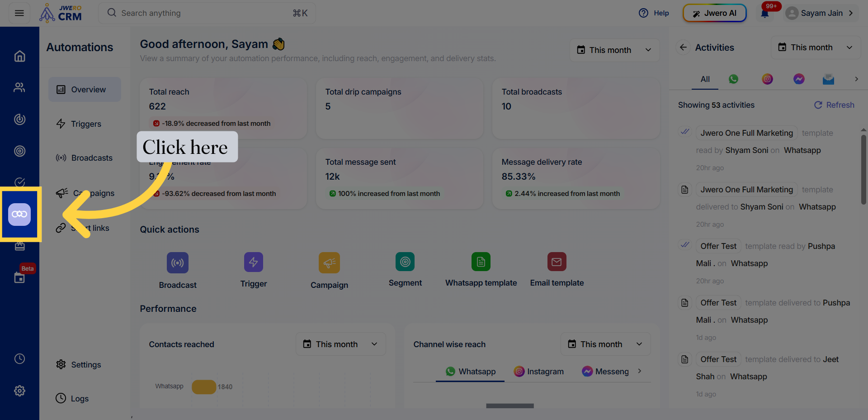This screenshot has width=868, height=420.
Task: Select the Email template quick action icon
Action: [557, 262]
